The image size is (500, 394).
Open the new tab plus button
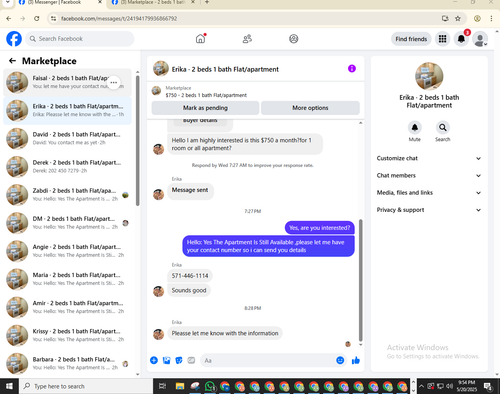(x=207, y=2)
